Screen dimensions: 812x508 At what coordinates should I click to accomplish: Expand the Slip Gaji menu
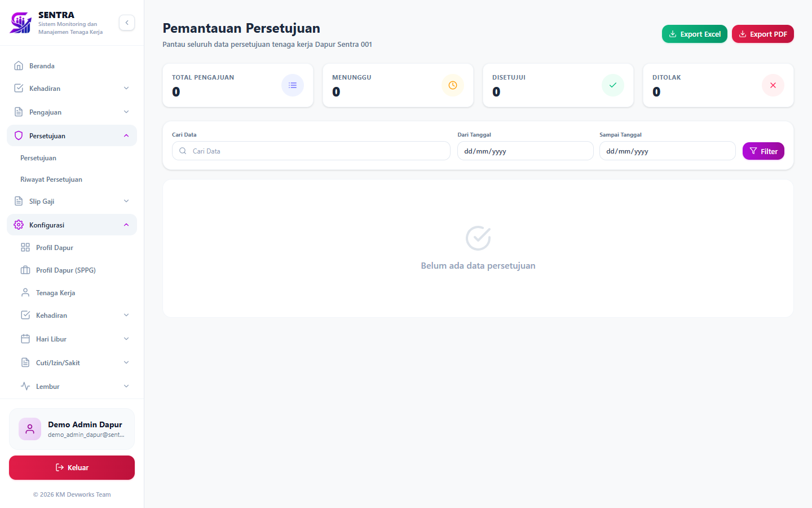tap(72, 201)
